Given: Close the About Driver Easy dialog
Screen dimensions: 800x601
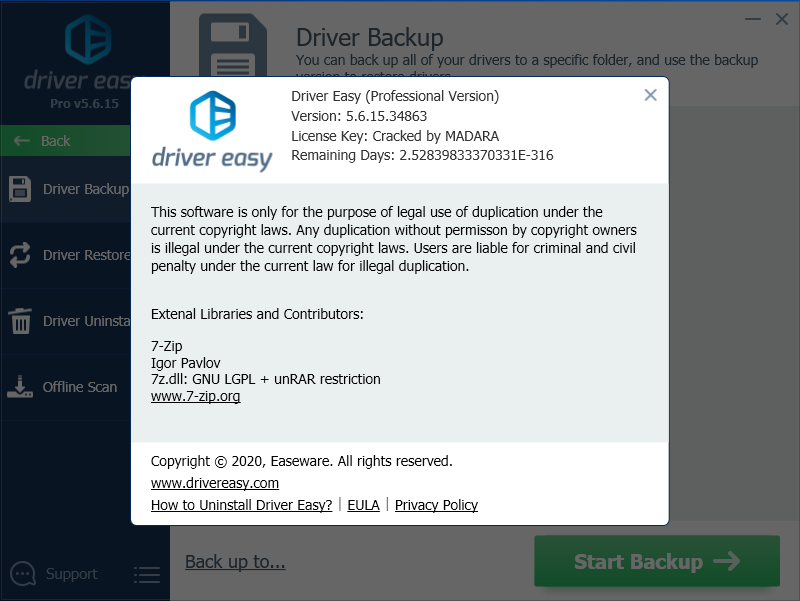Looking at the screenshot, I should click(650, 95).
